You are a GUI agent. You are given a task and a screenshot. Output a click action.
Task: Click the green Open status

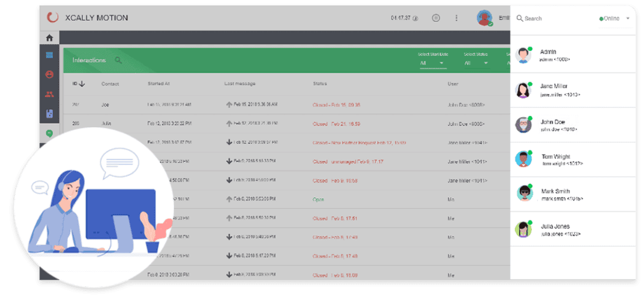(318, 199)
